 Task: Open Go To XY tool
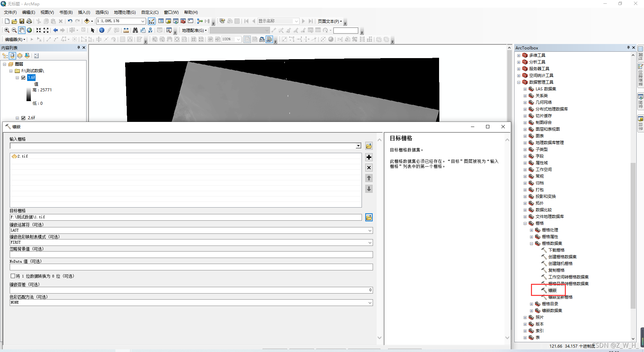pyautogui.click(x=150, y=30)
